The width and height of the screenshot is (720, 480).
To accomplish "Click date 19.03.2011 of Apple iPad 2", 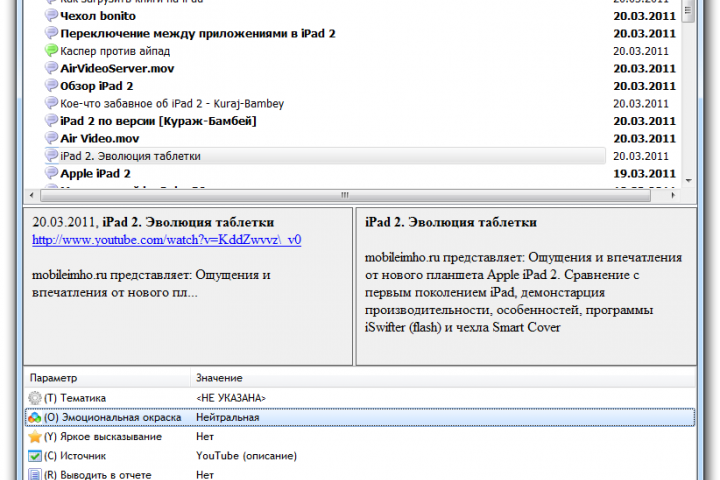I will (644, 174).
